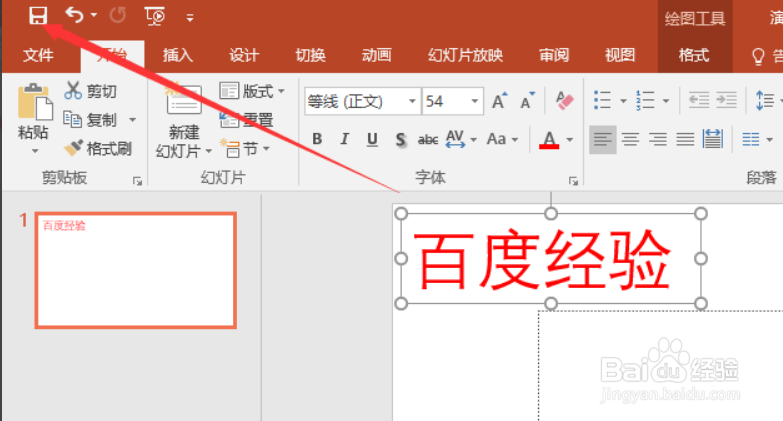Image resolution: width=783 pixels, height=421 pixels.
Task: Click Decrease List Level icon
Action: pos(699,100)
